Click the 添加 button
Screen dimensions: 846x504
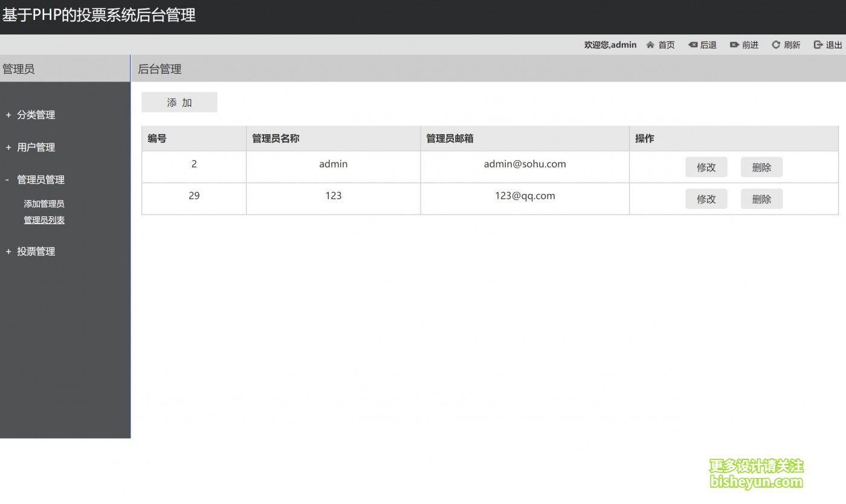click(179, 102)
